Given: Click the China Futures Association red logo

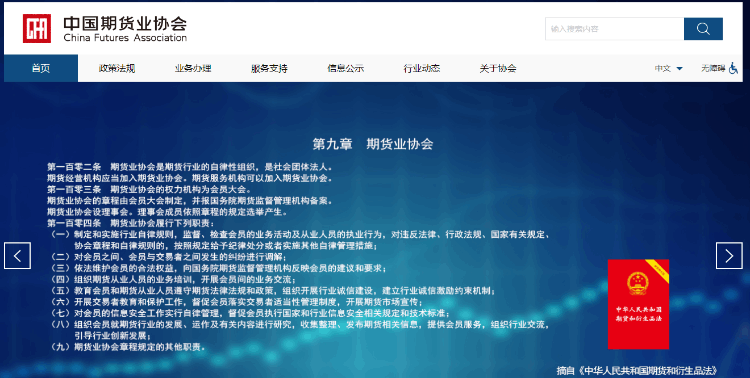Looking at the screenshot, I should pyautogui.click(x=37, y=28).
